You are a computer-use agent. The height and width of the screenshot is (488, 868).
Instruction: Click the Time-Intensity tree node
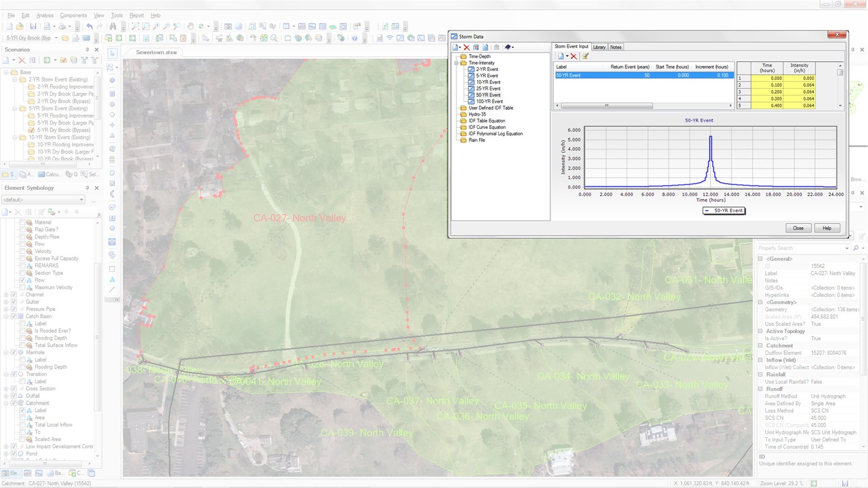[481, 62]
